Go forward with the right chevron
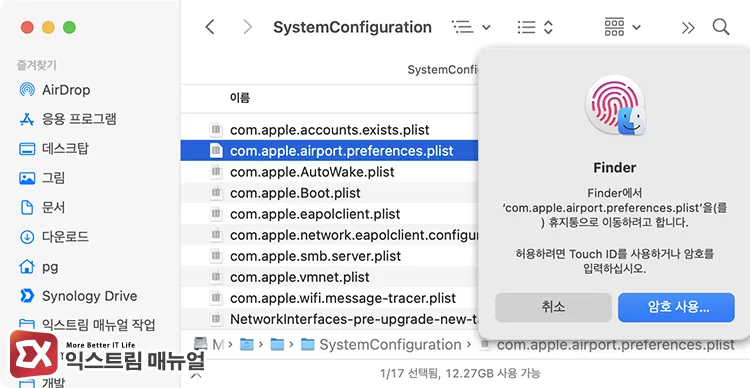 point(247,27)
